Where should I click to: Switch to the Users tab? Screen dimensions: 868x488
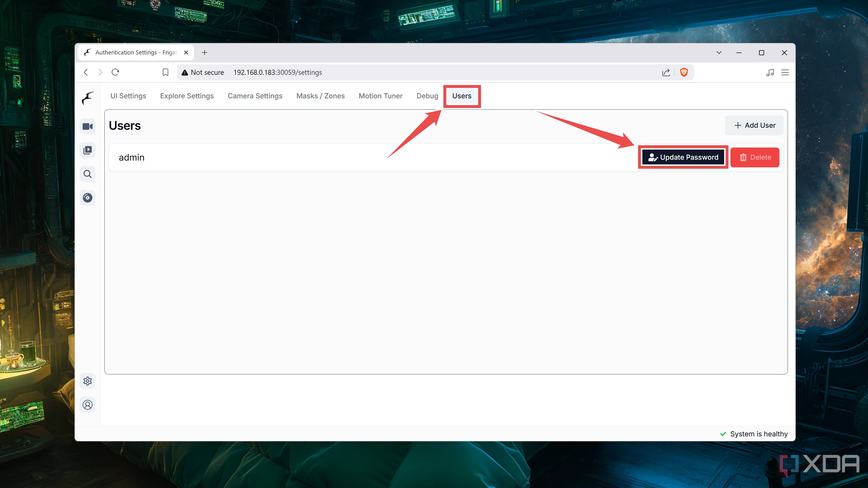click(462, 96)
